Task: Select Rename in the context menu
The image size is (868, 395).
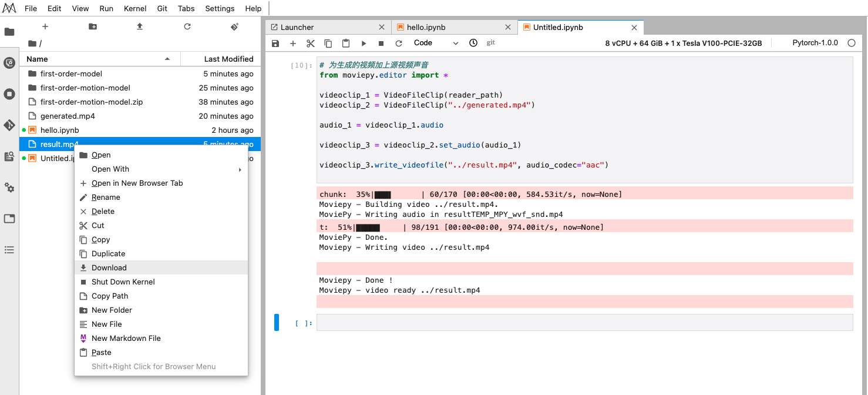Action: click(x=106, y=197)
